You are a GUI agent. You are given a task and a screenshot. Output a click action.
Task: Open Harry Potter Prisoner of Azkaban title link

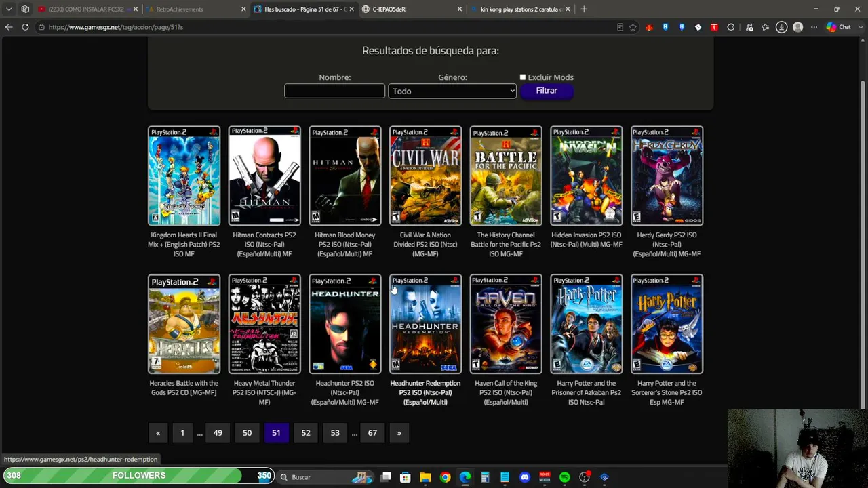tap(586, 392)
